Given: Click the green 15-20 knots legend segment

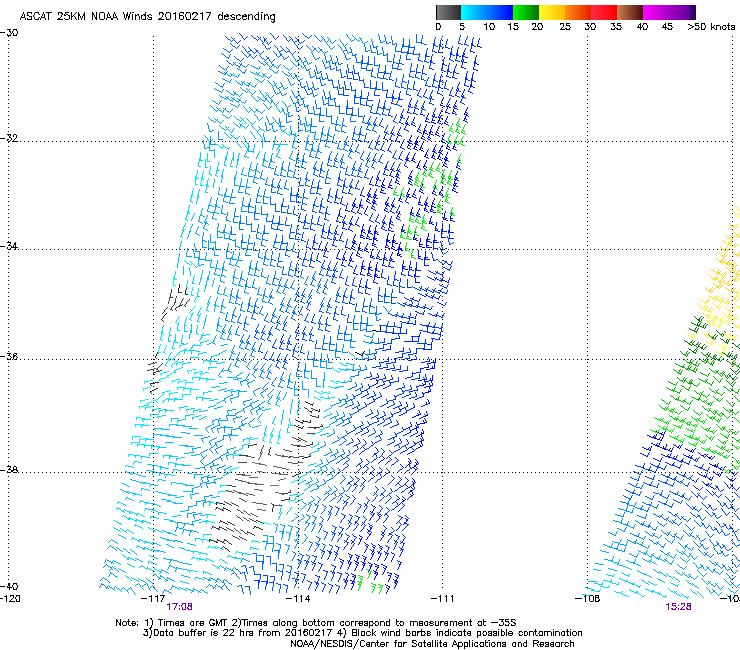Looking at the screenshot, I should 526,12.
